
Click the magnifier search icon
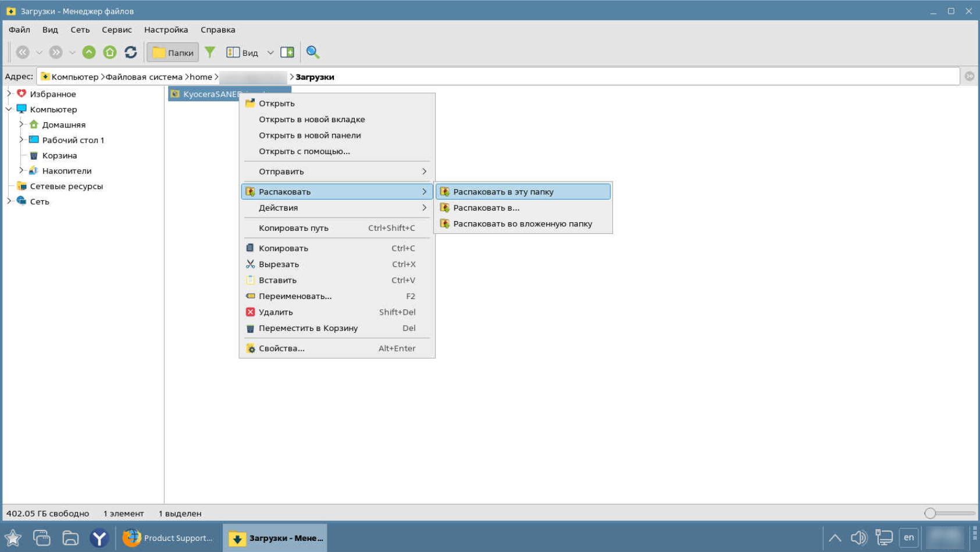click(313, 52)
